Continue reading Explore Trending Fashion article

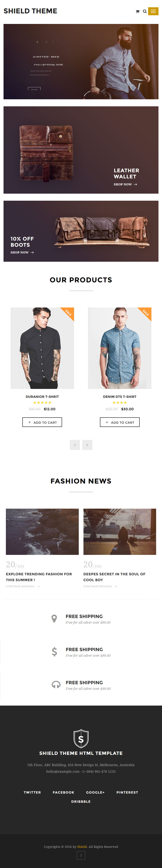coord(23,586)
